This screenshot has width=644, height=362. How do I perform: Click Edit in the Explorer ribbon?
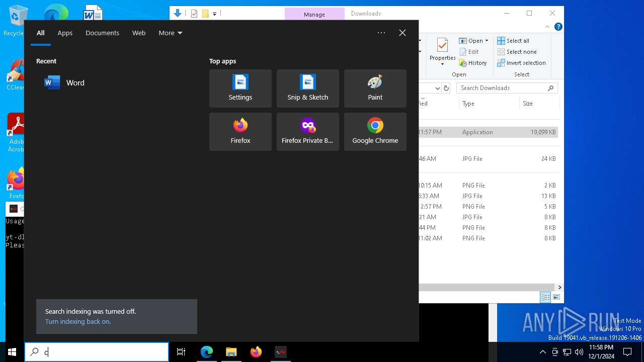point(469,52)
